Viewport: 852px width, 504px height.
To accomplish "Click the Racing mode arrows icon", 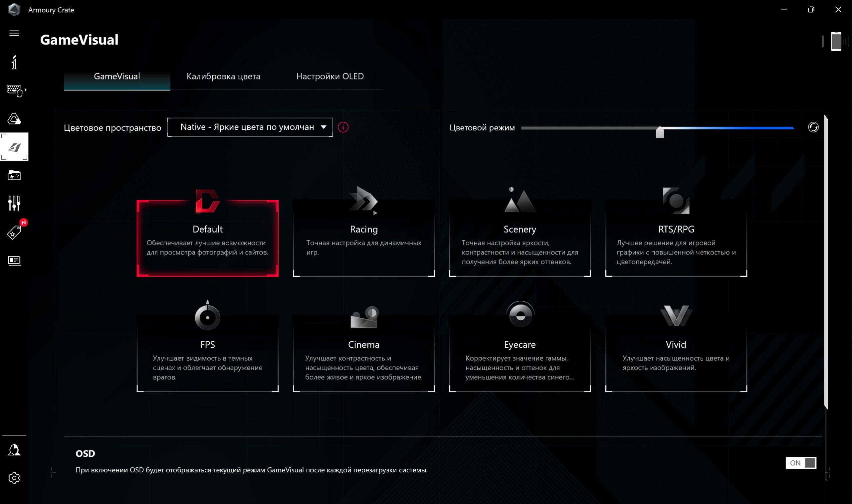I will coord(363,200).
